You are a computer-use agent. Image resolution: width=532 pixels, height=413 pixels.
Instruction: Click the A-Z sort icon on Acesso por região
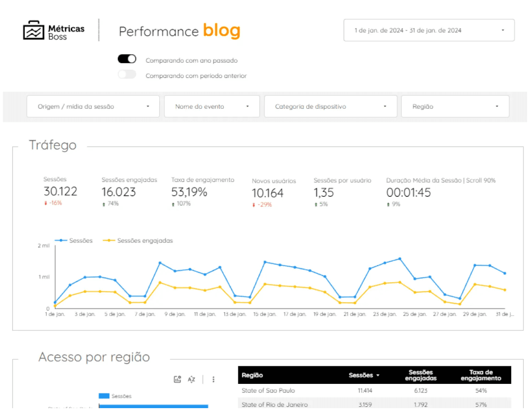coord(191,379)
